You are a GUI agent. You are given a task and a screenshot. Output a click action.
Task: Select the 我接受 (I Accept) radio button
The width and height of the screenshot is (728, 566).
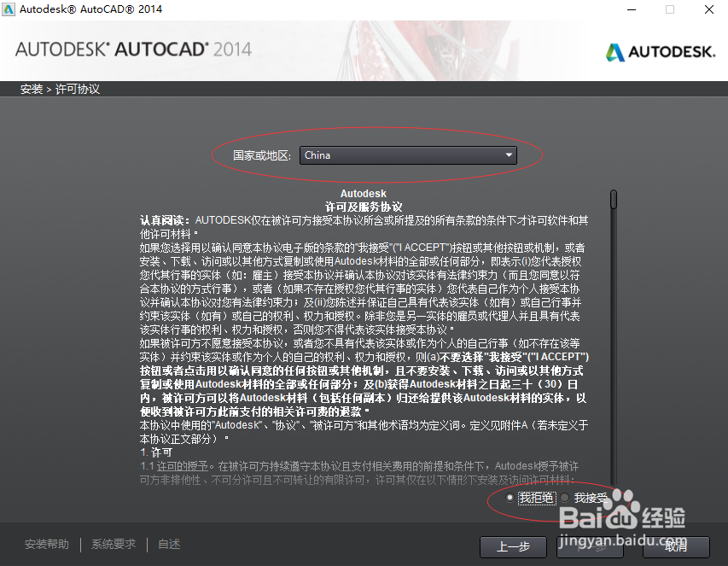click(564, 497)
